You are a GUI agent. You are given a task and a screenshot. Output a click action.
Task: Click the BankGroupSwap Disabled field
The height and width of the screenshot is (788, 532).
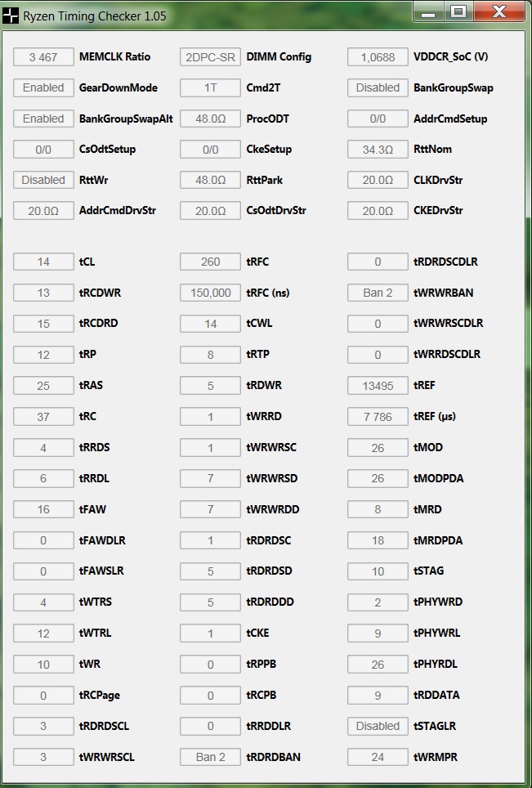378,88
